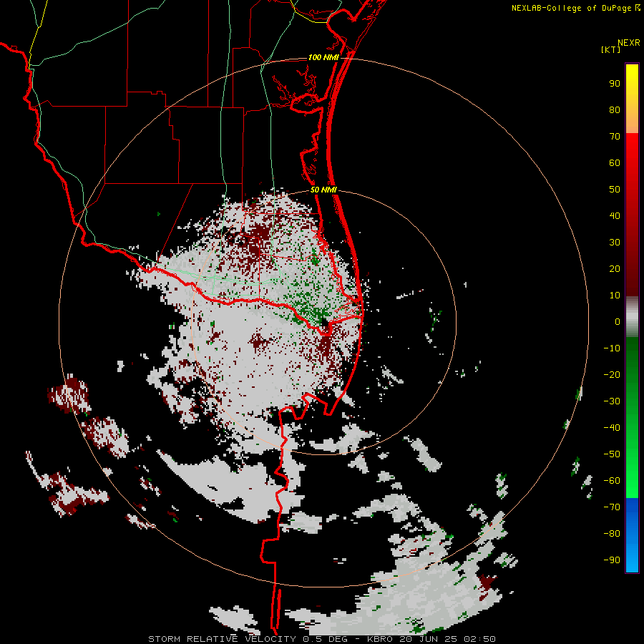Click the NEXR label above the color scale
The image size is (644, 644).
(628, 43)
